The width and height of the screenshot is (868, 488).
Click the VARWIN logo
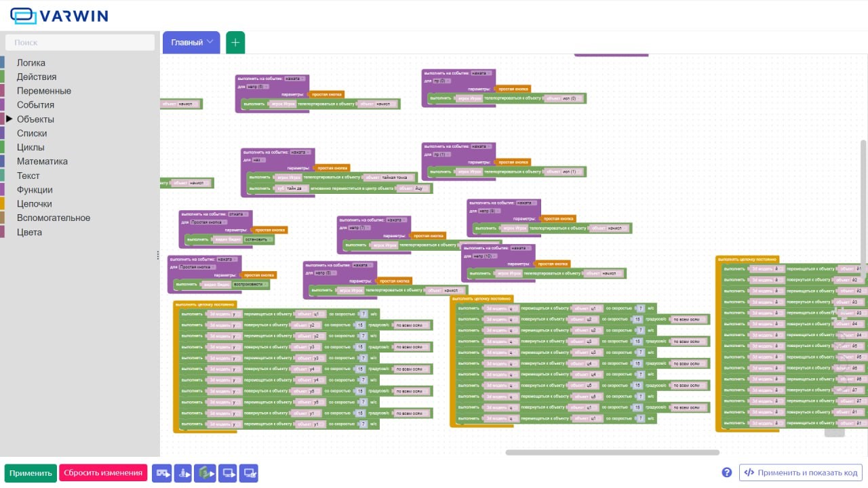pos(59,16)
